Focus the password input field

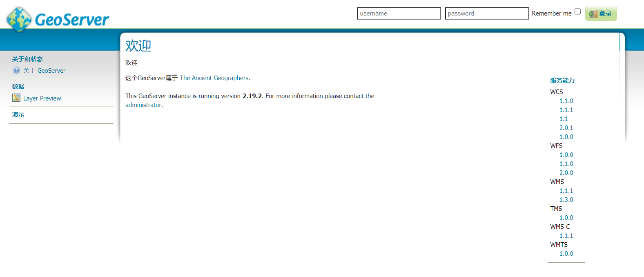point(487,13)
